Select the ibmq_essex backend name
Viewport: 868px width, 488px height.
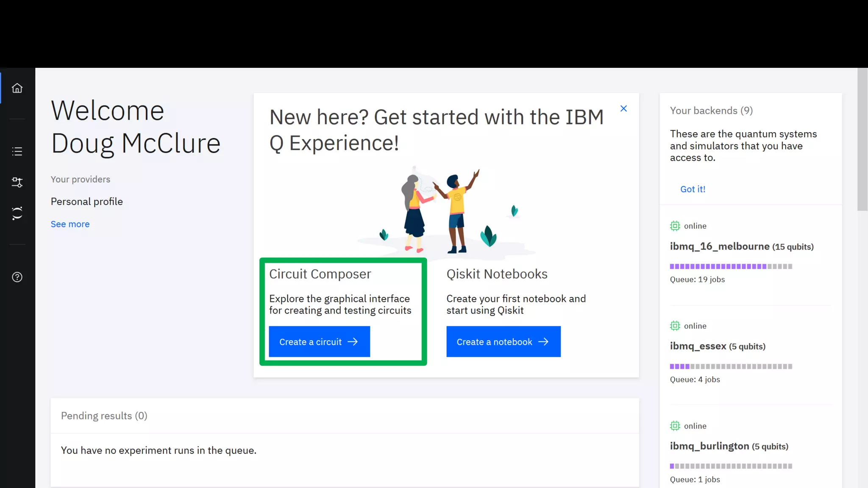point(698,346)
